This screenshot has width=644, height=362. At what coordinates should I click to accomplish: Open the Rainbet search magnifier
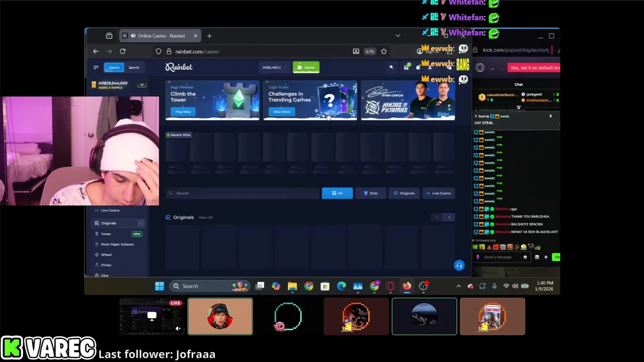click(x=391, y=67)
